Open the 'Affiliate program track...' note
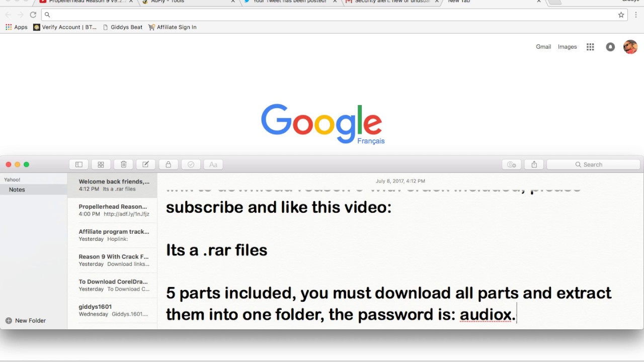This screenshot has width=644, height=362. [x=112, y=235]
